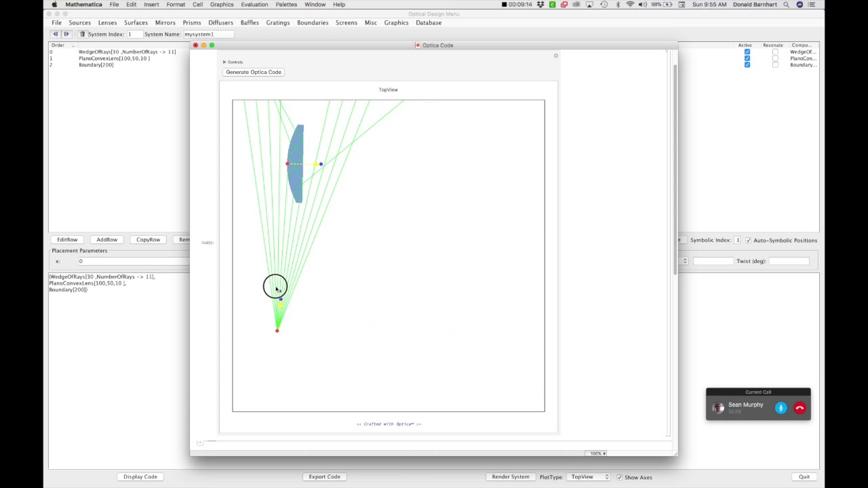This screenshot has height=488, width=868.
Task: Open the Surfaces menu
Action: pyautogui.click(x=136, y=22)
